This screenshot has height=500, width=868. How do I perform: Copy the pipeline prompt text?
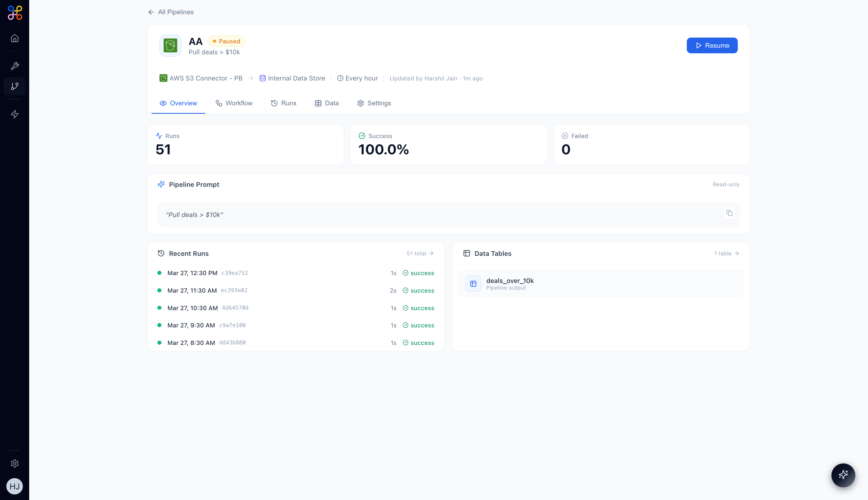click(729, 213)
